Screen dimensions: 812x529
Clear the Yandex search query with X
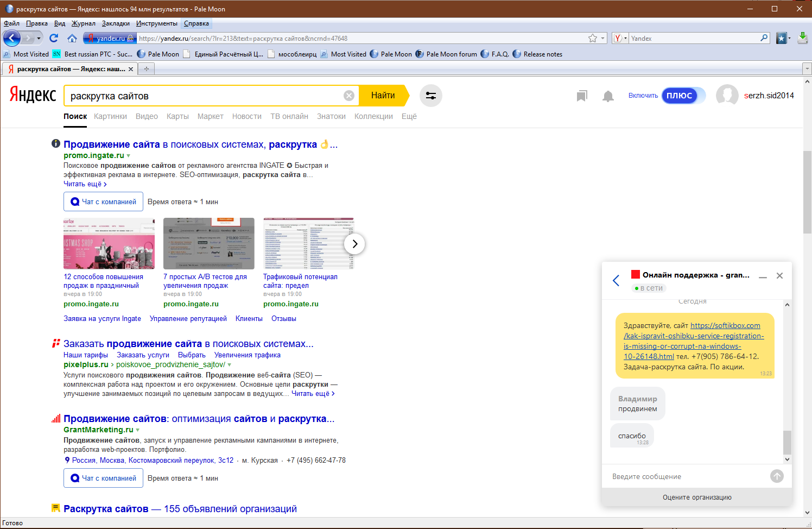tap(349, 96)
